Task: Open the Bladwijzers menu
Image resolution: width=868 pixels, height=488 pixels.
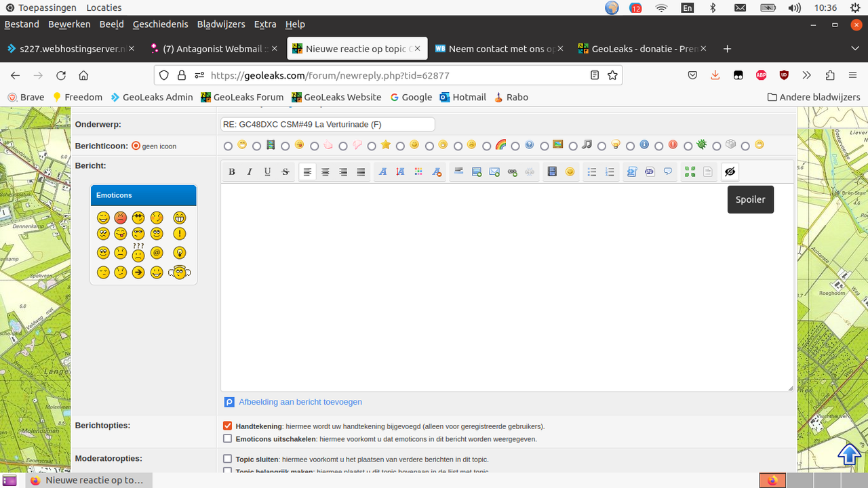Action: [x=221, y=24]
